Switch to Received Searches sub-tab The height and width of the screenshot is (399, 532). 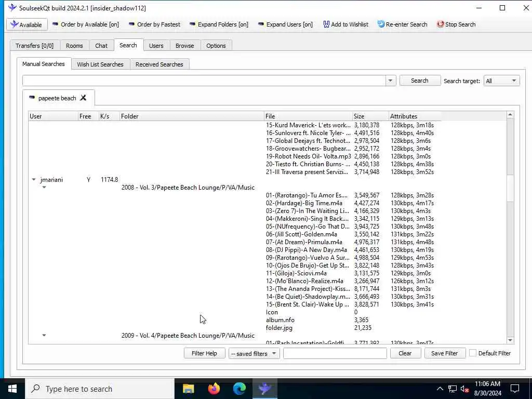tap(159, 64)
